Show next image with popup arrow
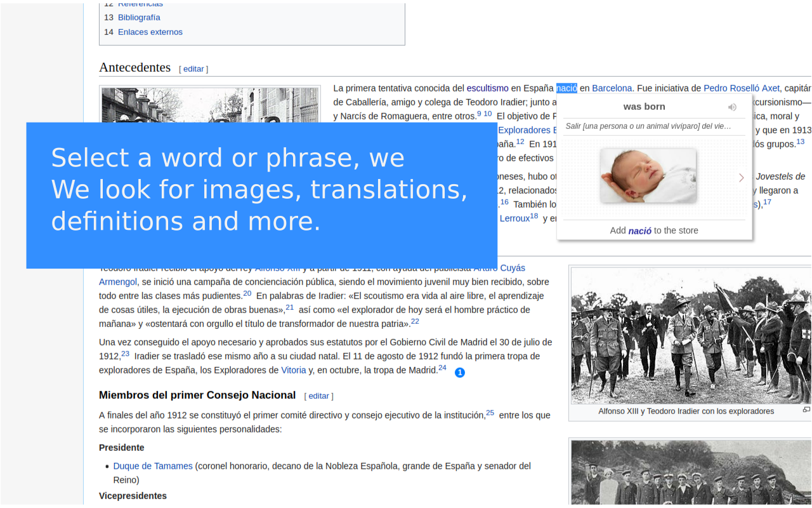812x508 pixels. (741, 178)
